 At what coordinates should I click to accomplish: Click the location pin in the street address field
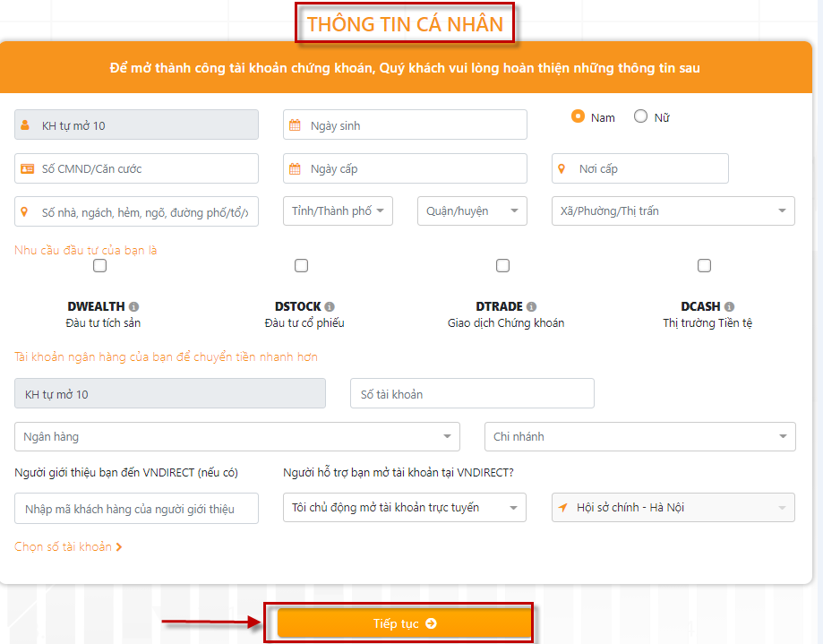24,210
